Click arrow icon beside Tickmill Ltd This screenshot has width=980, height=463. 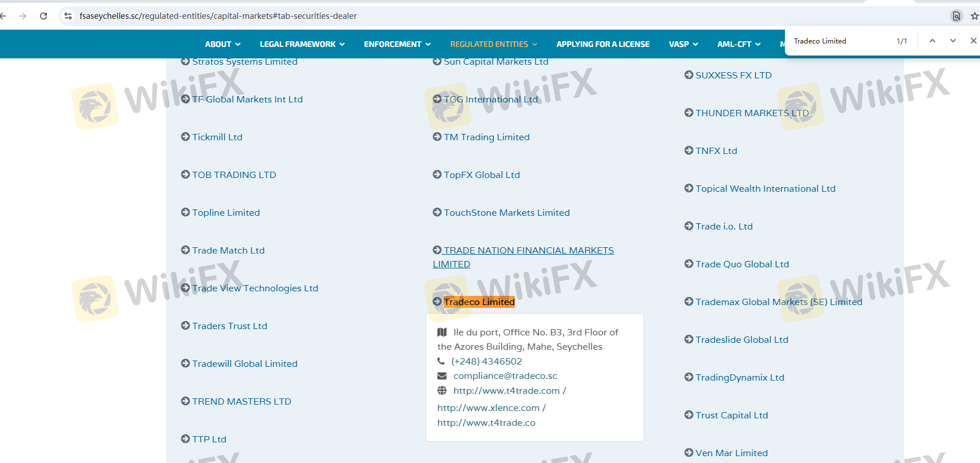pos(185,137)
